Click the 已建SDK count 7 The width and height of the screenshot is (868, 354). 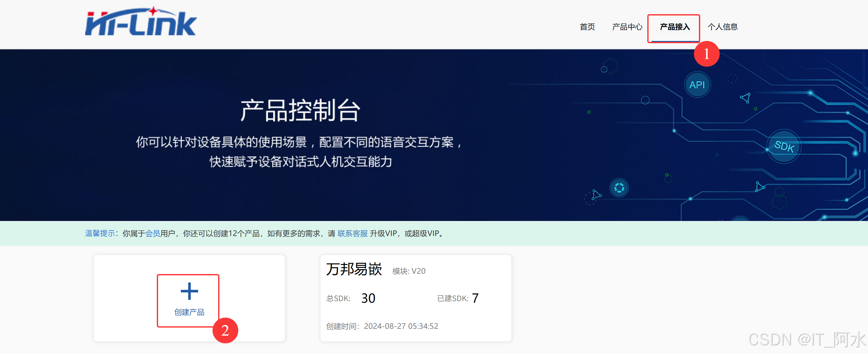(x=475, y=298)
